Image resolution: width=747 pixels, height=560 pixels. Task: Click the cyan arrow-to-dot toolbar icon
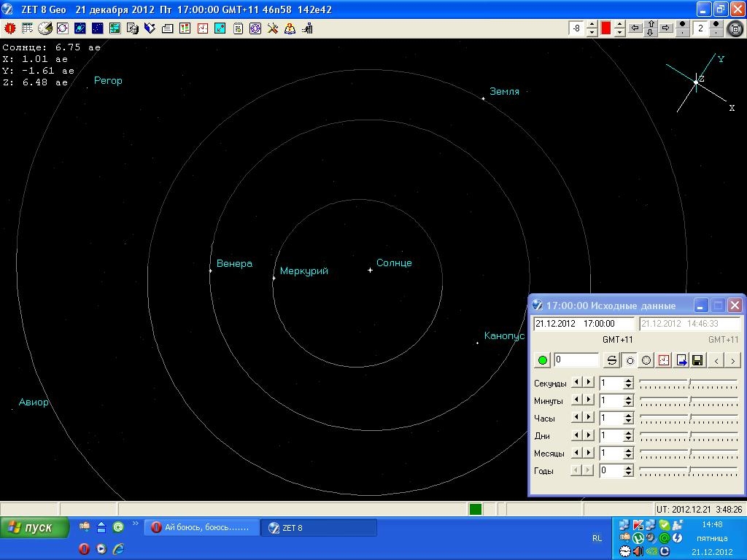[220, 28]
